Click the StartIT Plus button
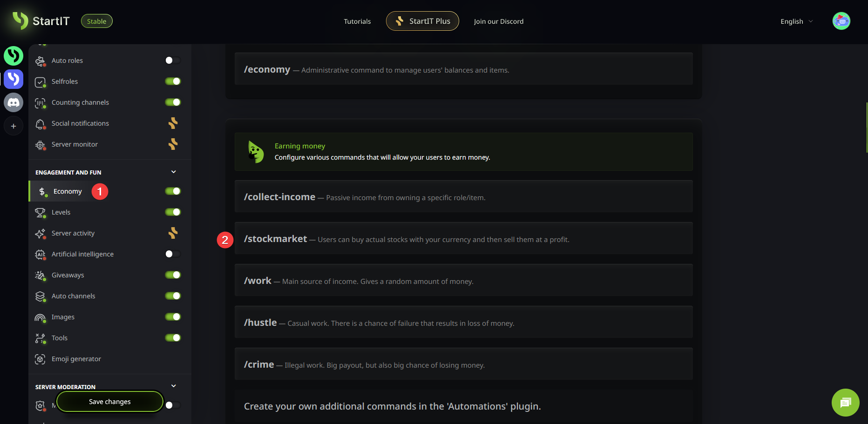Image resolution: width=868 pixels, height=424 pixels. click(x=422, y=21)
